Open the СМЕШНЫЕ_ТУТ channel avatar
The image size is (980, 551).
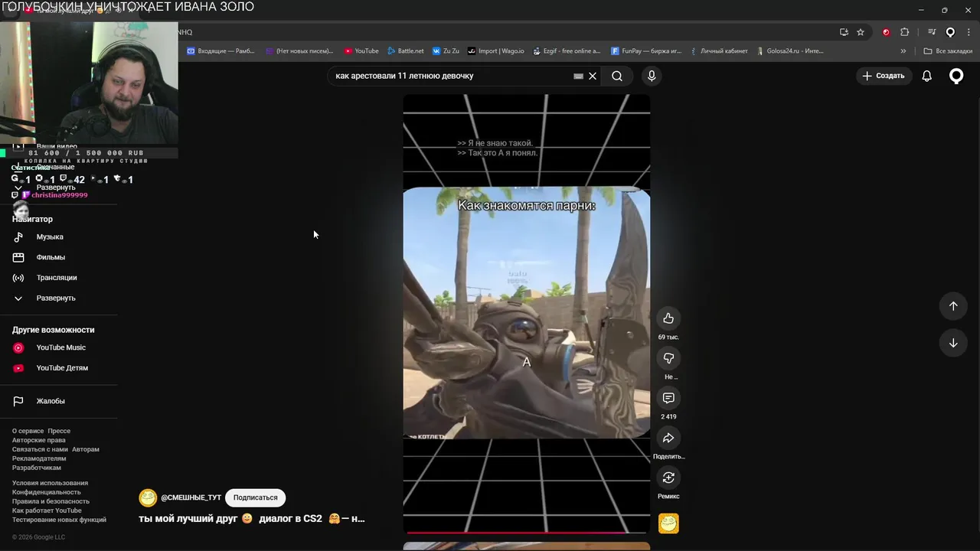coord(148,497)
